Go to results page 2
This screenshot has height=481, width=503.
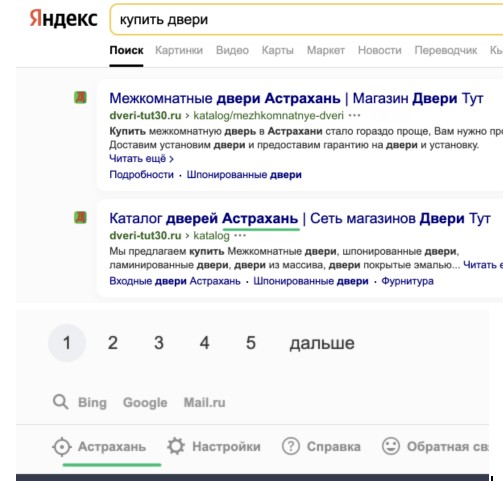tap(113, 343)
